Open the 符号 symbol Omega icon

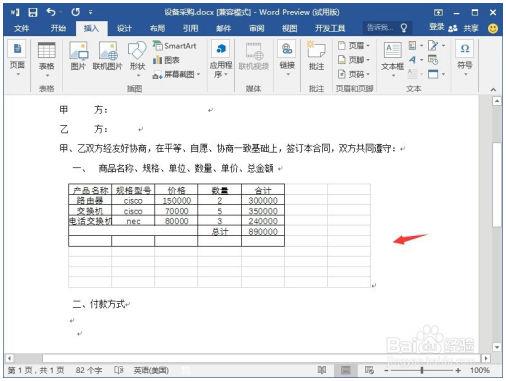(465, 57)
